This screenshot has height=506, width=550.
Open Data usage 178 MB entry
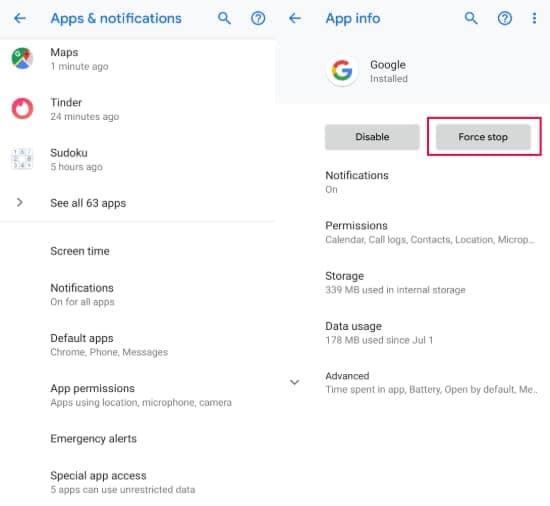pyautogui.click(x=412, y=332)
